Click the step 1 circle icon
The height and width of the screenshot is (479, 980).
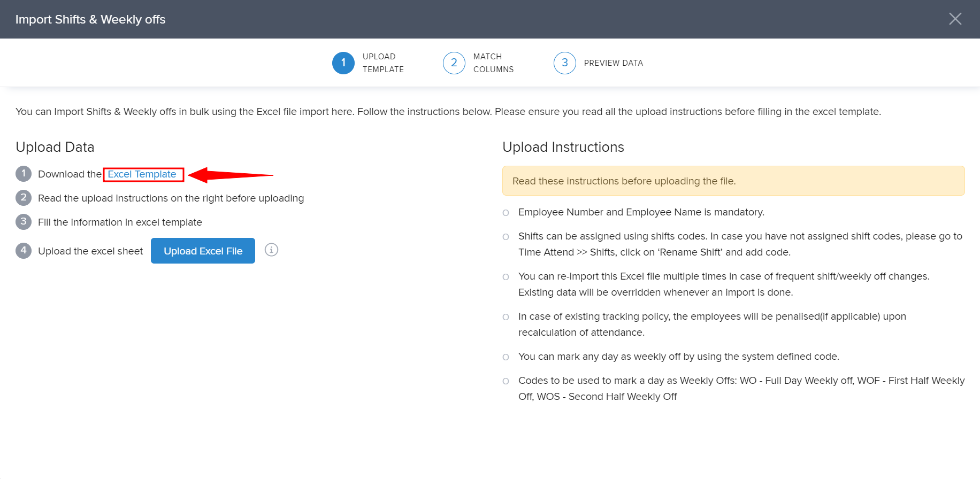[343, 63]
